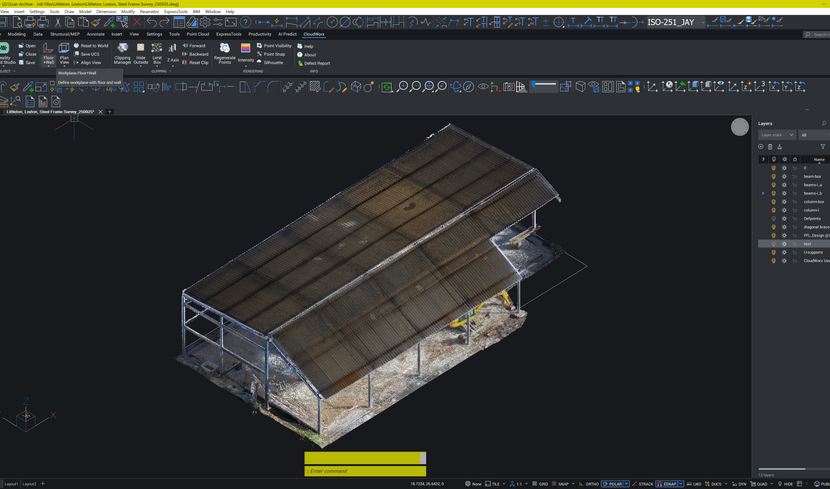
Task: Click Reset to World button
Action: point(91,46)
